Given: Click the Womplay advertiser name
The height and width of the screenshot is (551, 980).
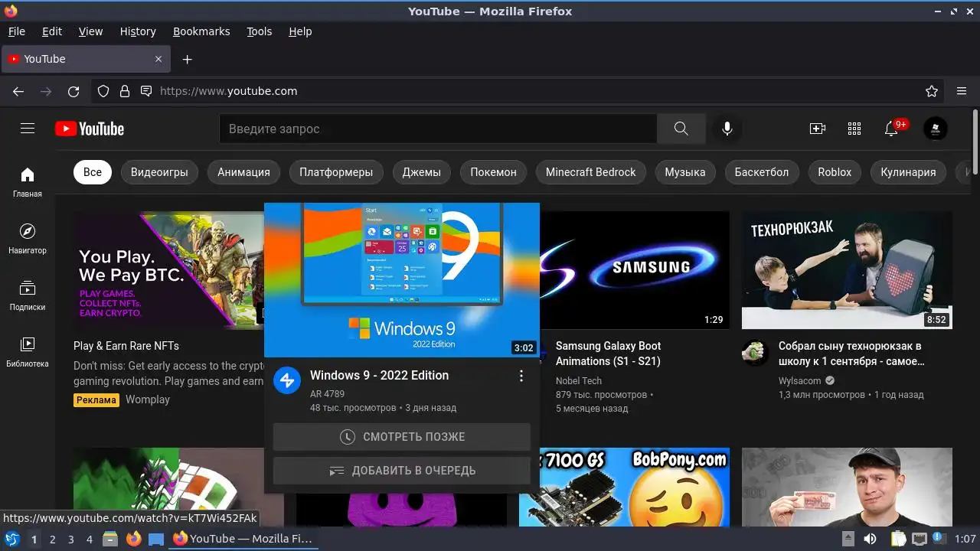Looking at the screenshot, I should tap(148, 399).
